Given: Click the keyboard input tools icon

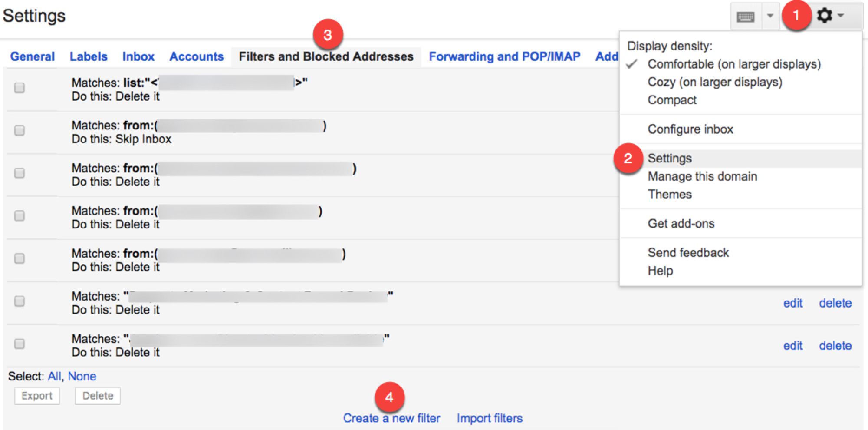Looking at the screenshot, I should coord(746,17).
